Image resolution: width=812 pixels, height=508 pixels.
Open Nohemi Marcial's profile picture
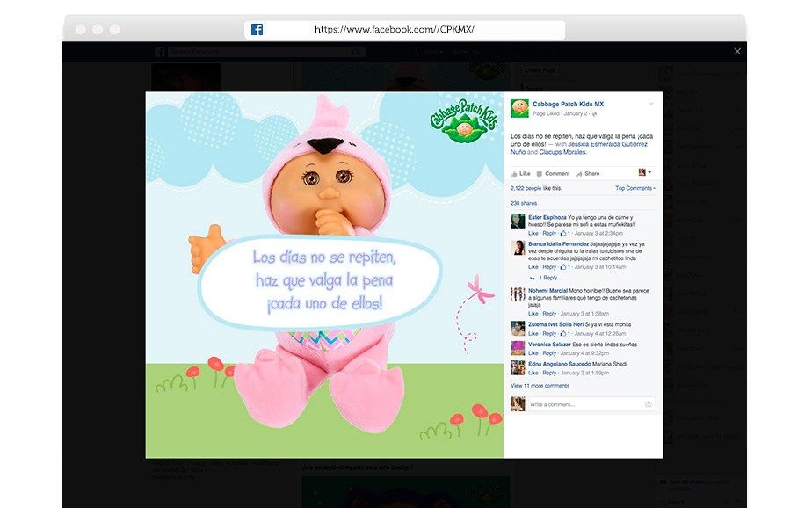click(518, 294)
